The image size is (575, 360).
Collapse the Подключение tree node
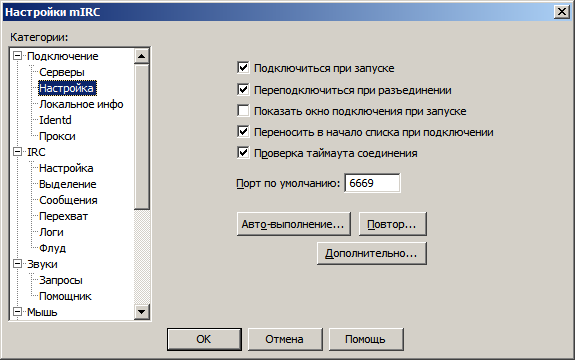coord(17,56)
